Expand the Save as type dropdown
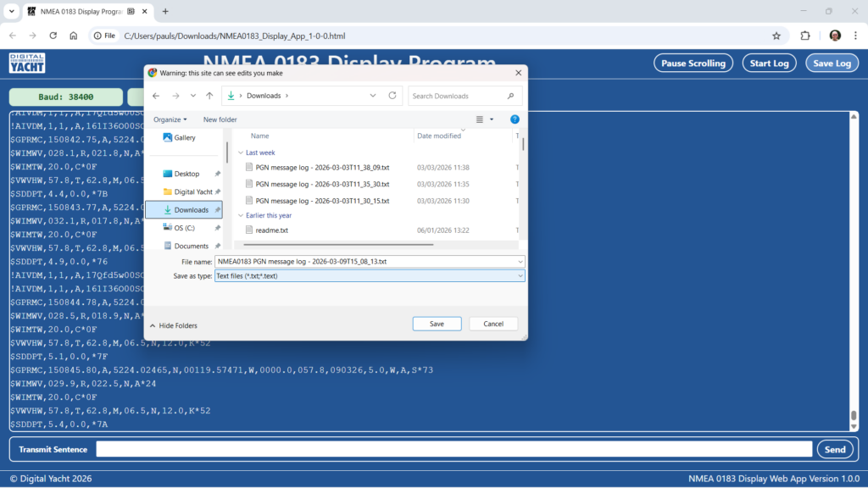868x488 pixels. tap(519, 276)
